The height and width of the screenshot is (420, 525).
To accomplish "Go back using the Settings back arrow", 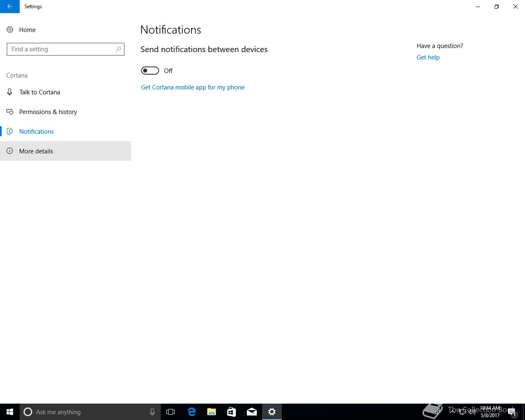I will 9,7.
